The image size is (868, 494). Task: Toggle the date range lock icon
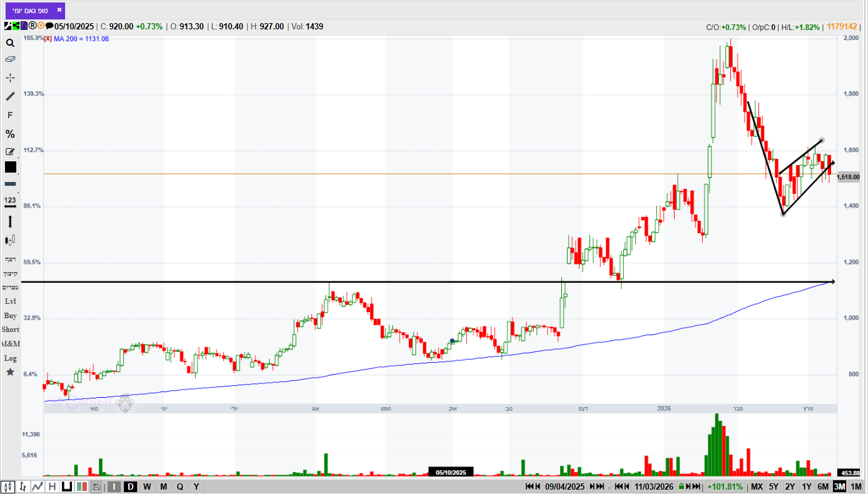coord(681,486)
